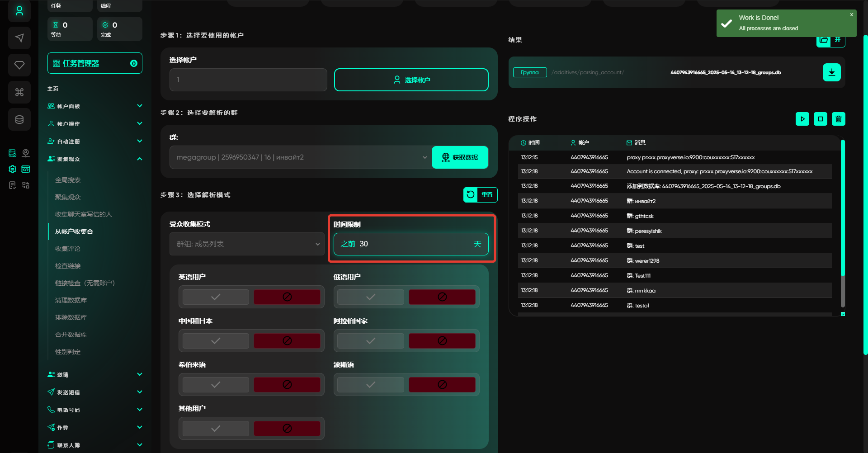This screenshot has height=453, width=868.
Task: Click the paper plane icon in left sidebar
Action: [x=19, y=38]
